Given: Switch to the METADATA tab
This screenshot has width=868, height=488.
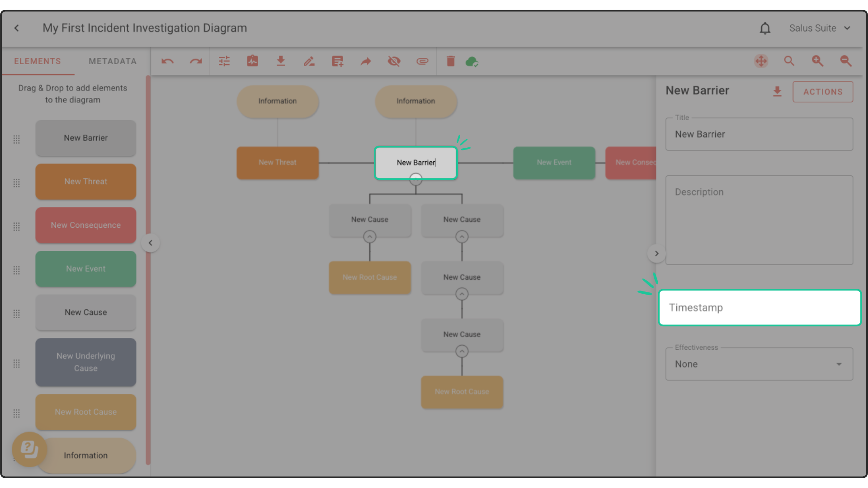Looking at the screenshot, I should pos(113,61).
